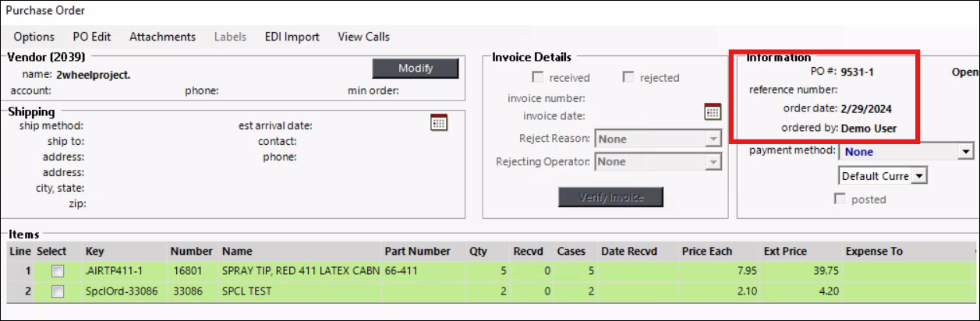
Task: Click the Modify vendor button
Action: [415, 69]
